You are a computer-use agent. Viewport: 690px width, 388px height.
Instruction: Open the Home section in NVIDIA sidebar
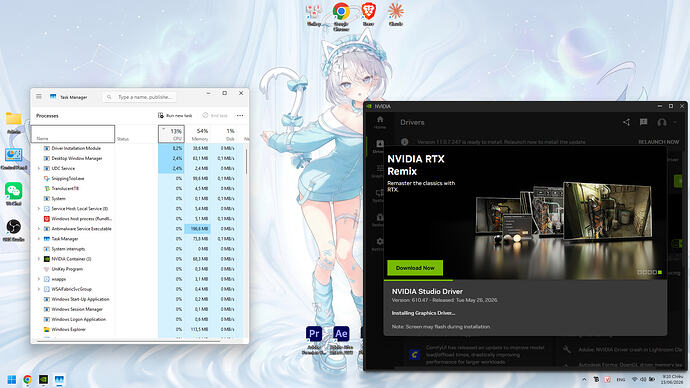coord(380,122)
